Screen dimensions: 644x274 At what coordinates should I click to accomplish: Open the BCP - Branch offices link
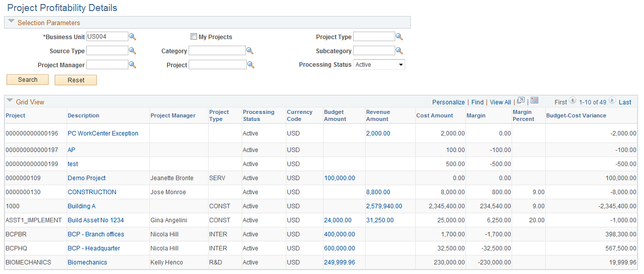coord(96,234)
